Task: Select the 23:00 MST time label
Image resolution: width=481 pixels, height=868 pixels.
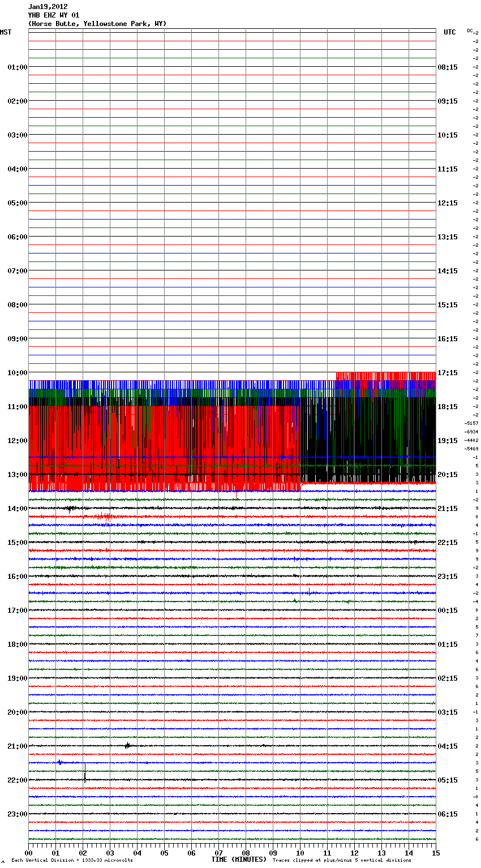Action: coord(17,814)
